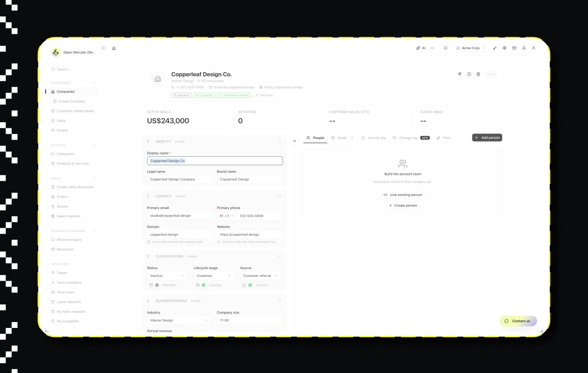This screenshot has width=588, height=373.
Task: Switch to the Files tab
Action: (443, 138)
